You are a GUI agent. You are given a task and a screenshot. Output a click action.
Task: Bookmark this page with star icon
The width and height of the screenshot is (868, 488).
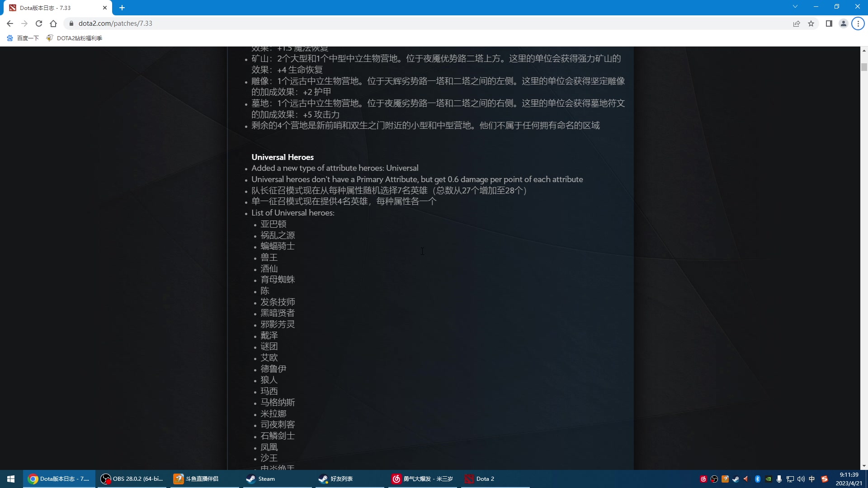[811, 23]
